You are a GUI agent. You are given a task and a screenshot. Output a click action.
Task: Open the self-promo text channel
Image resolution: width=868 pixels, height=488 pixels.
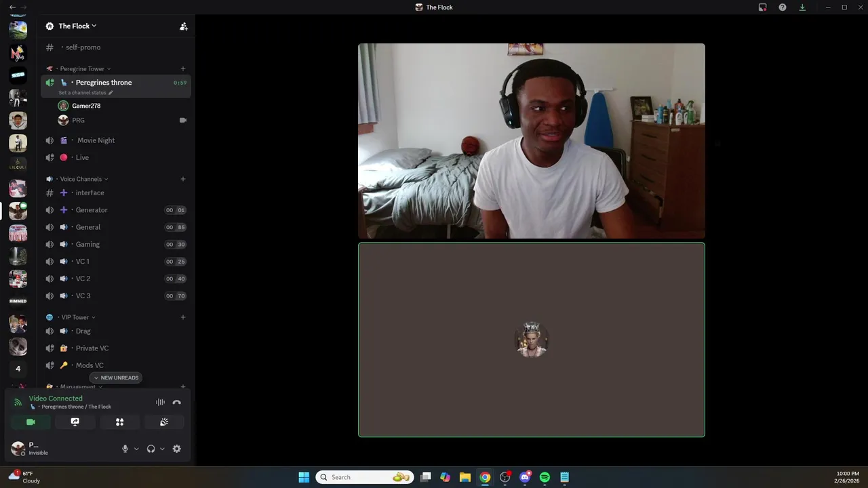(116, 47)
